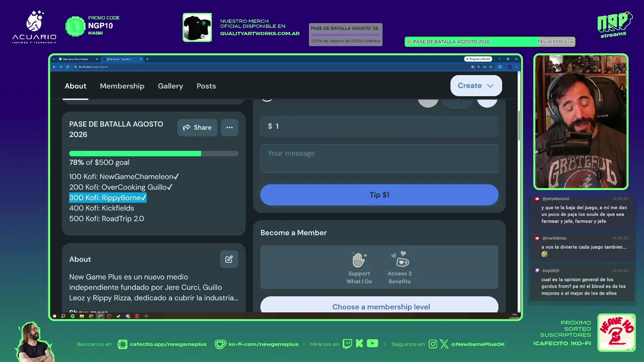Open the Windows Start menu
The height and width of the screenshot is (362, 644).
pos(54,316)
